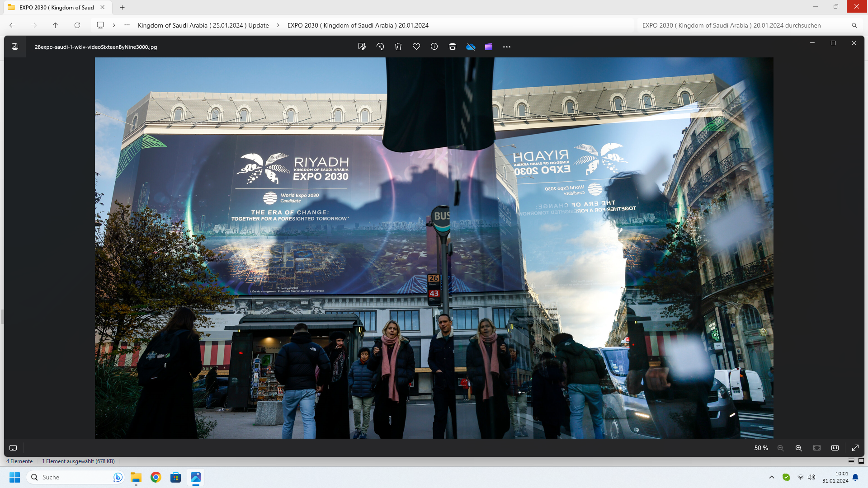Screen dimensions: 868x488
Task: Zoom out with the minus magnifier icon
Action: 781,448
